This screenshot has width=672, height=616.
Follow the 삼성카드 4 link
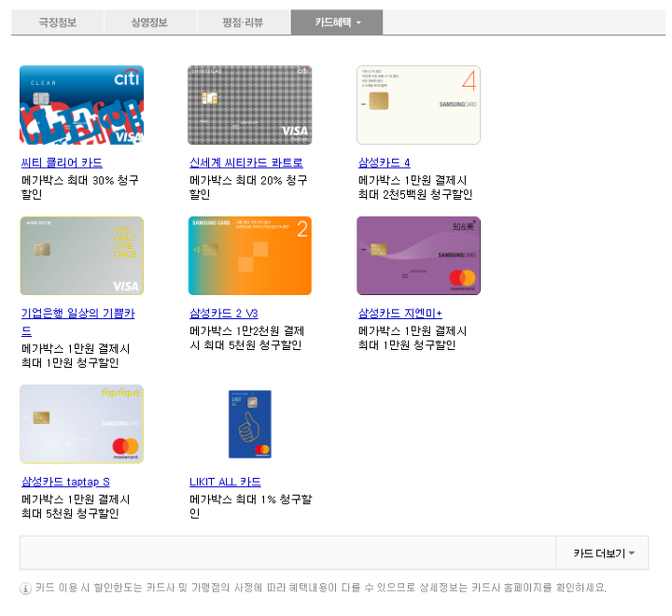pos(384,163)
